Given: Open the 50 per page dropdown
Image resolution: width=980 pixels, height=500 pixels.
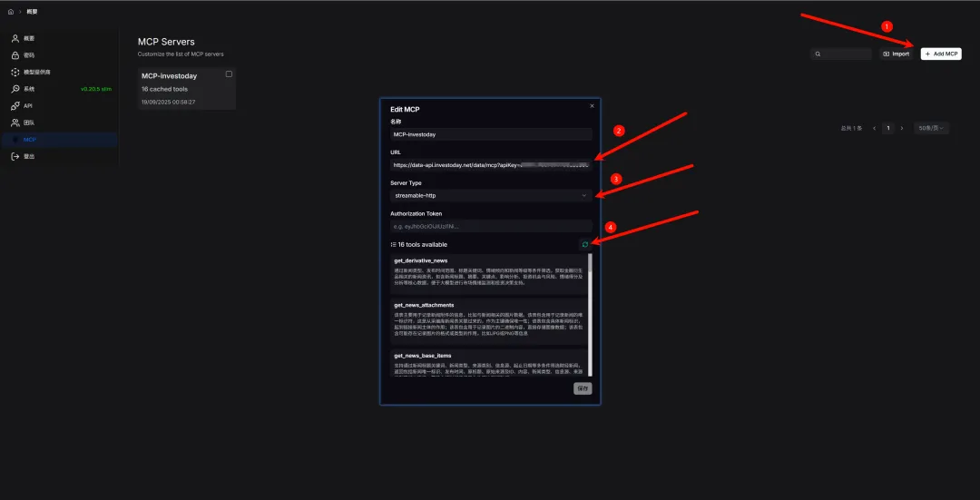Looking at the screenshot, I should point(931,128).
